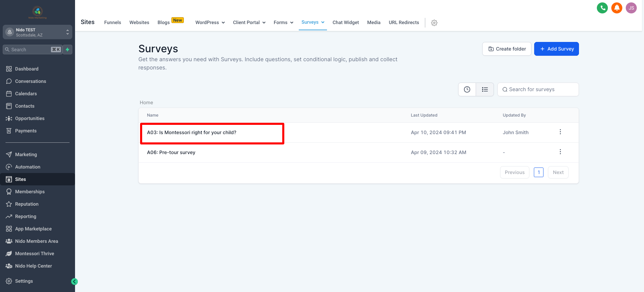The width and height of the screenshot is (644, 292).
Task: Expand the WordPress dropdown
Action: (x=210, y=22)
